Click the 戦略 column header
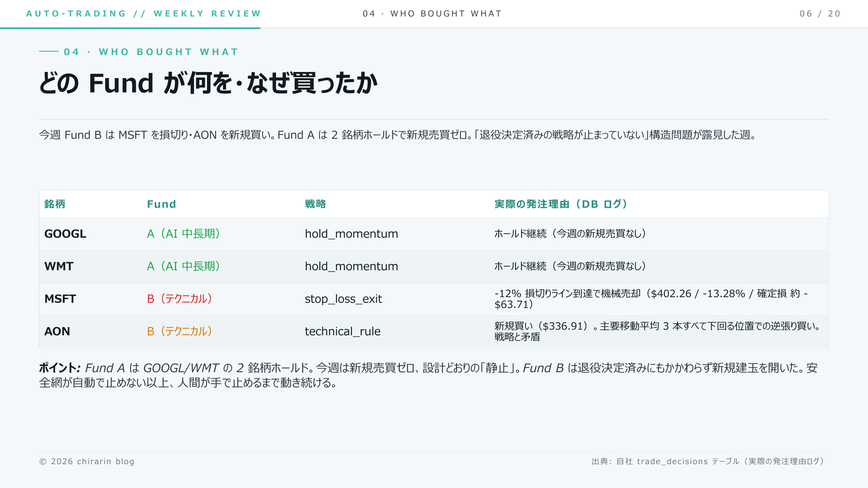Viewport: 868px width, 488px height. [x=316, y=204]
